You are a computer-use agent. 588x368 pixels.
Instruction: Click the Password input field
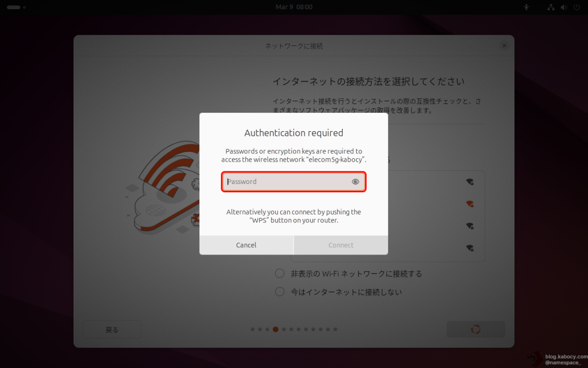(287, 182)
